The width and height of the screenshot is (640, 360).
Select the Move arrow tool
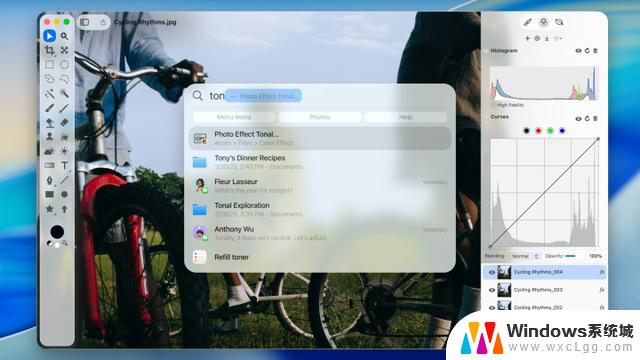(x=49, y=36)
